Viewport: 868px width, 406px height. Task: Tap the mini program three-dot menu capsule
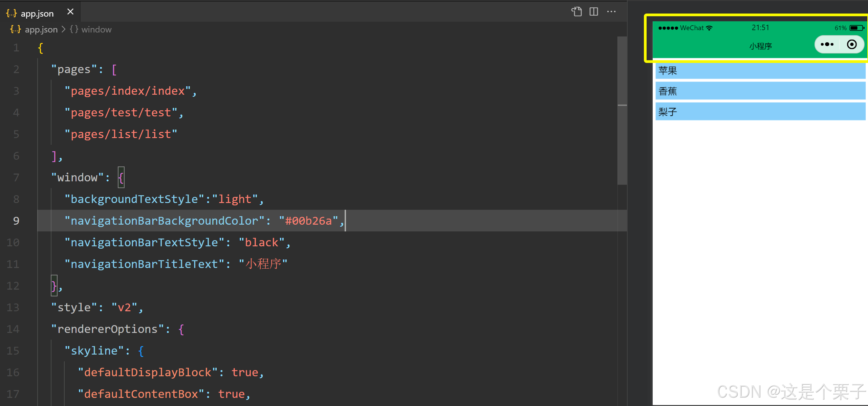click(x=827, y=44)
